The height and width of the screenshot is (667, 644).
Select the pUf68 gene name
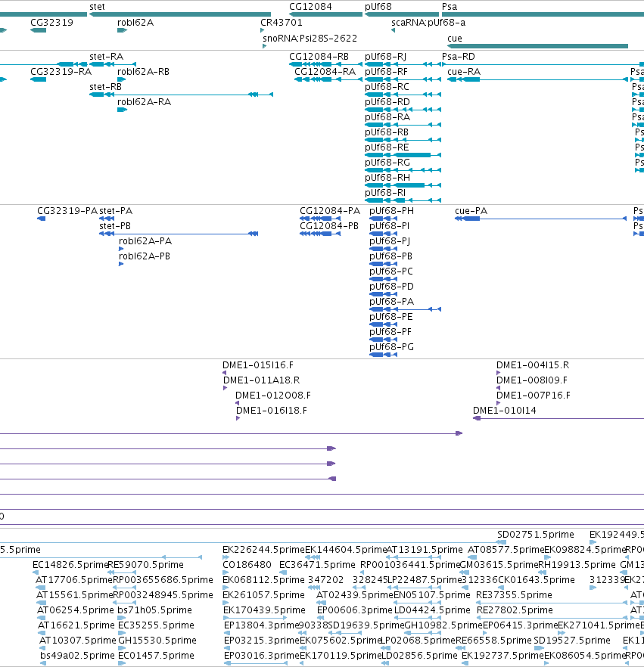[378, 7]
